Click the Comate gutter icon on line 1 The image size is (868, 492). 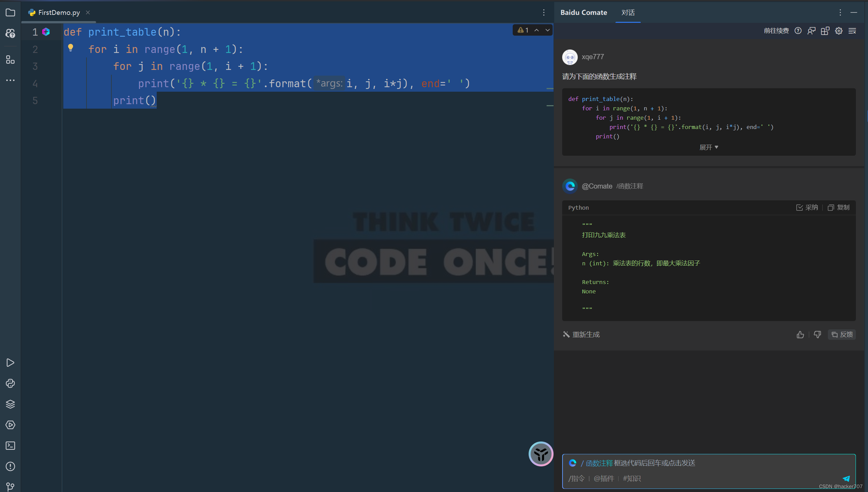pos(46,32)
